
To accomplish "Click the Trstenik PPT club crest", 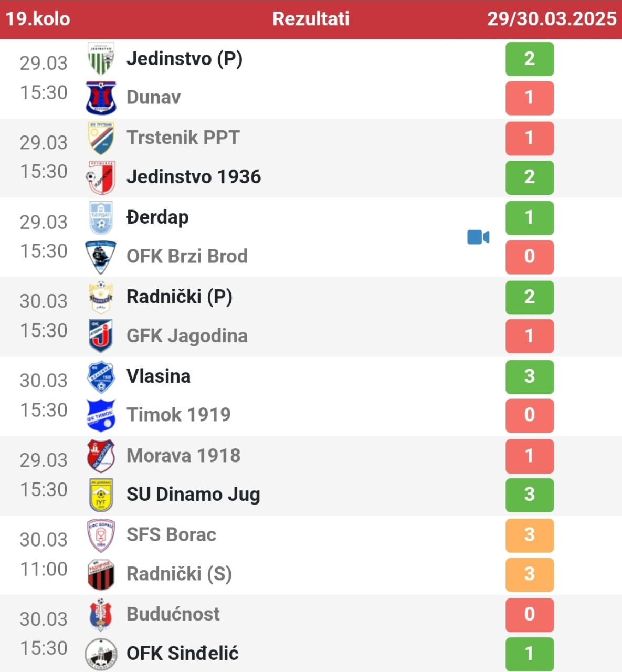I will 101,138.
